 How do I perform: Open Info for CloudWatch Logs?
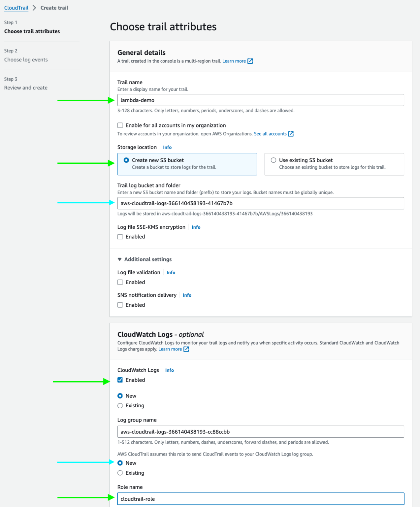pos(169,370)
